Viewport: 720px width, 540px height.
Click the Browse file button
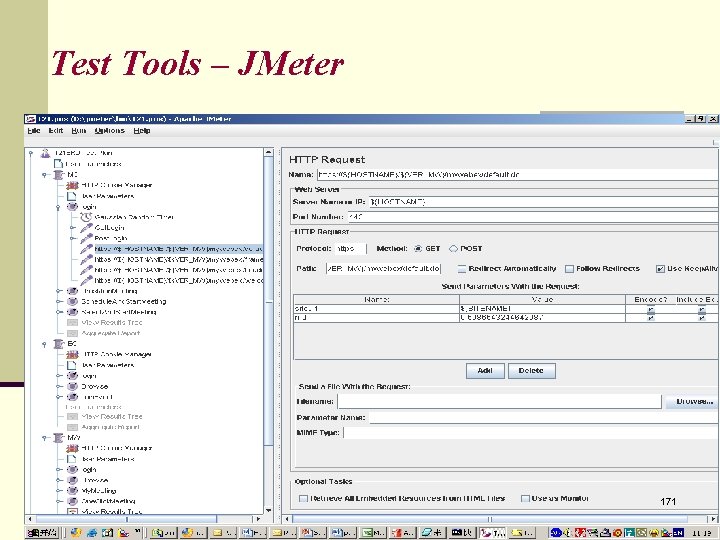point(693,402)
